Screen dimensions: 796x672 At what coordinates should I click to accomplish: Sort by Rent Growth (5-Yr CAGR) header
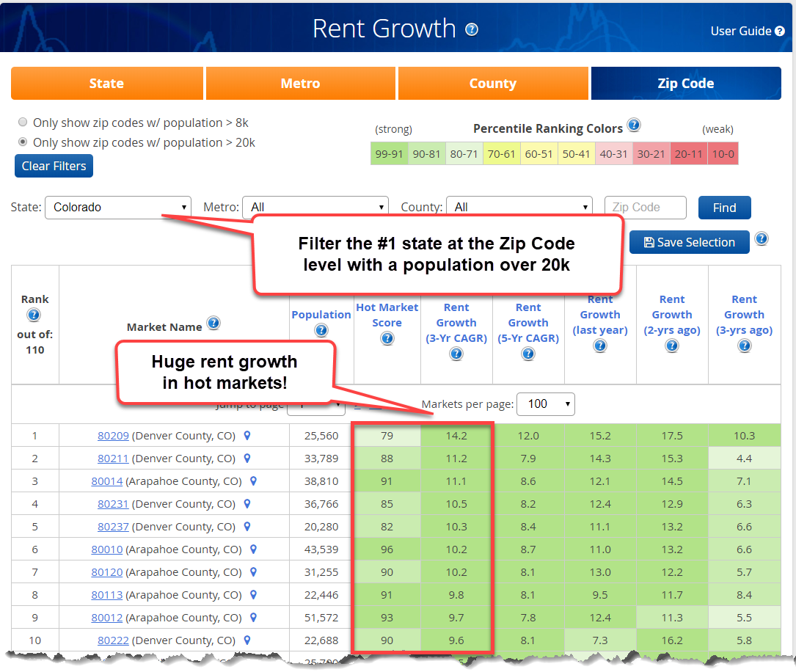click(528, 323)
